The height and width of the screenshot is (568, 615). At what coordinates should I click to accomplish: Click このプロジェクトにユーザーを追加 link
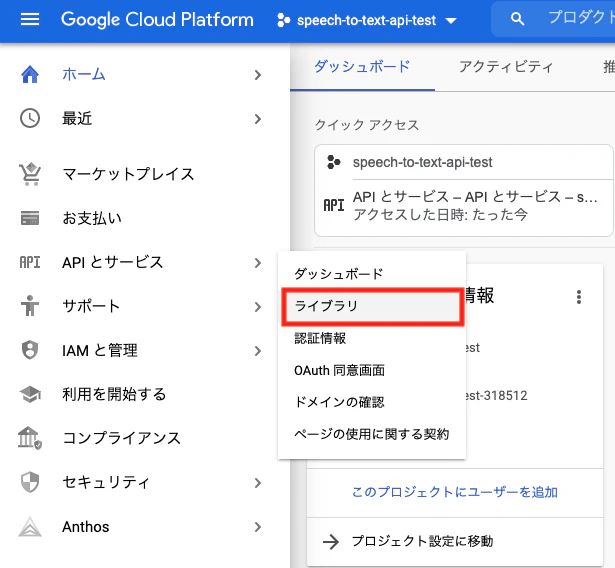coord(455,492)
